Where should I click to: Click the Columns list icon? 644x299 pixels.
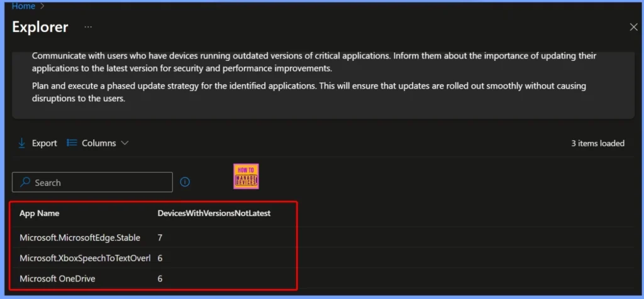click(x=72, y=143)
